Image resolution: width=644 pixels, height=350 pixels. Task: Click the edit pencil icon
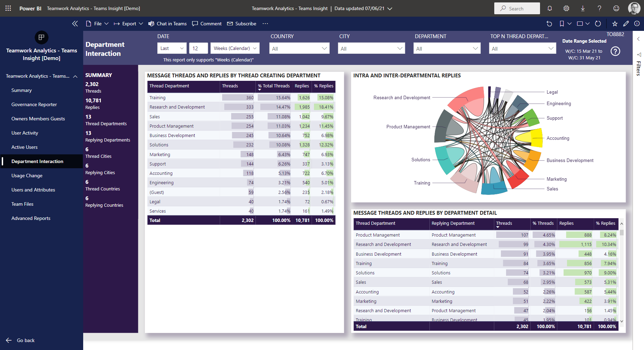(x=626, y=24)
